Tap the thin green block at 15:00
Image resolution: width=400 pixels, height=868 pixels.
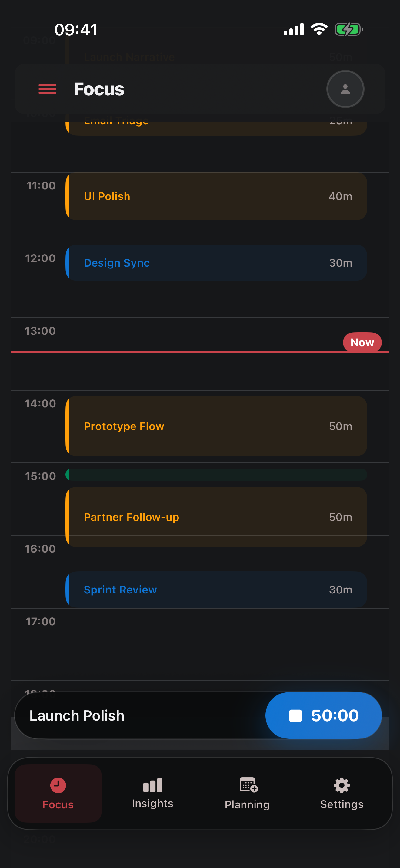[x=216, y=475]
